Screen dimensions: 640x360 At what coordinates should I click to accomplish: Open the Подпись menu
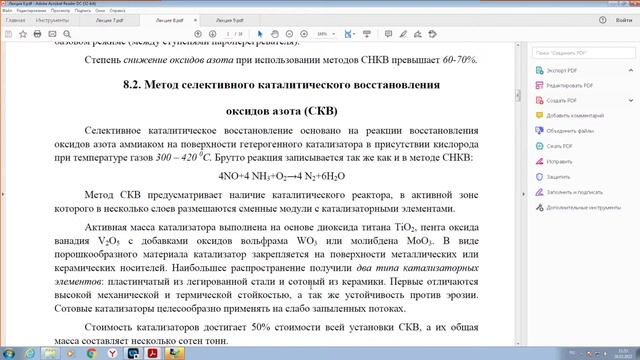click(83, 11)
